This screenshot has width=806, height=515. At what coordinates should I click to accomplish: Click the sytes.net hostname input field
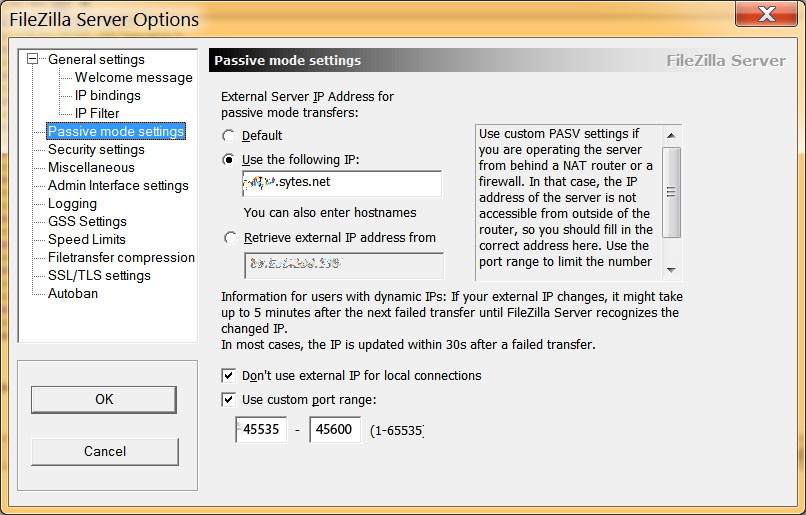(342, 184)
